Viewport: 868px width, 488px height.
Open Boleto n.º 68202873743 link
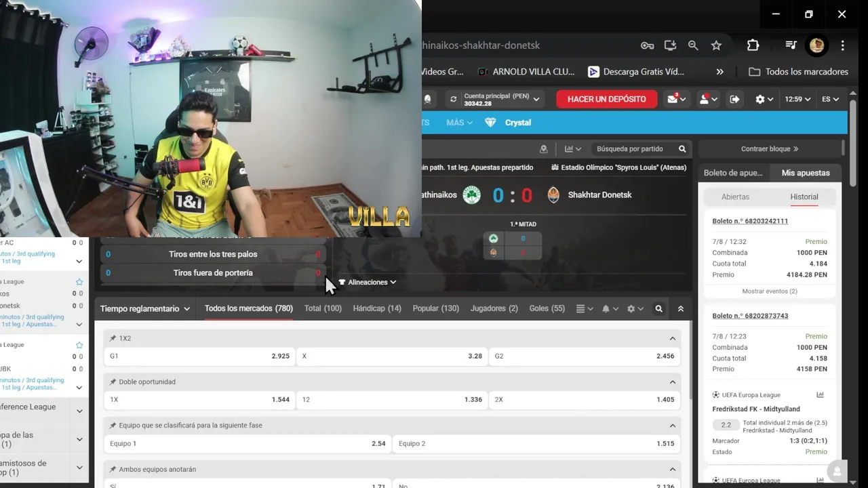point(750,316)
